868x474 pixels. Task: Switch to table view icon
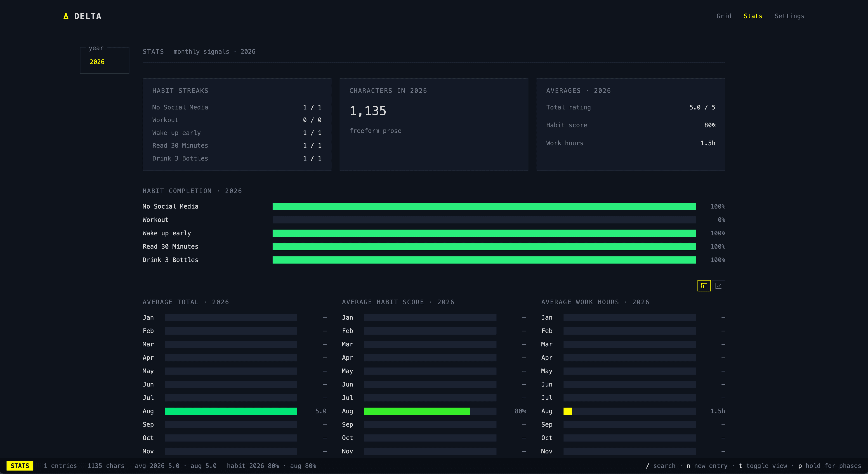tap(704, 286)
